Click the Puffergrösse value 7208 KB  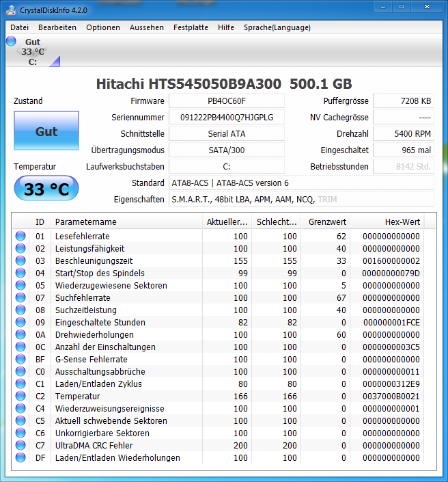(404, 101)
